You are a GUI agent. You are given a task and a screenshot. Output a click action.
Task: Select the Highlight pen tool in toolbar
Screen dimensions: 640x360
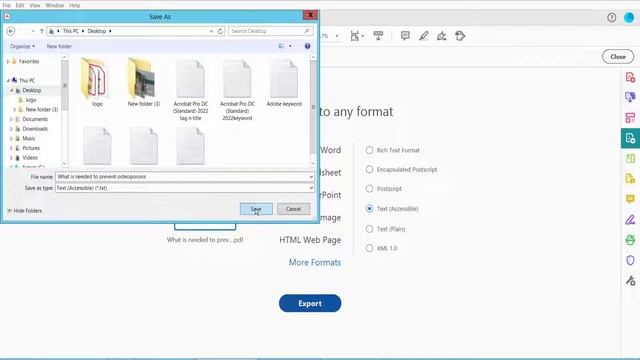click(x=423, y=36)
